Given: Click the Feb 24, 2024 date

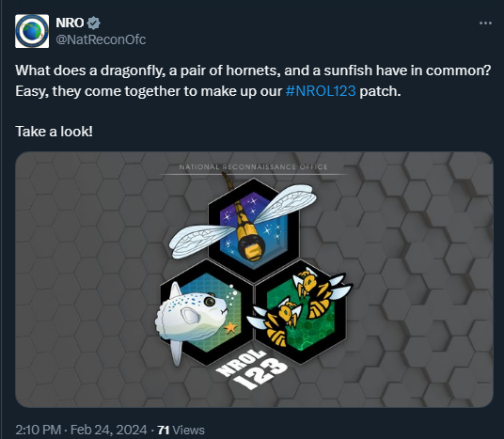Looking at the screenshot, I should 109,430.
